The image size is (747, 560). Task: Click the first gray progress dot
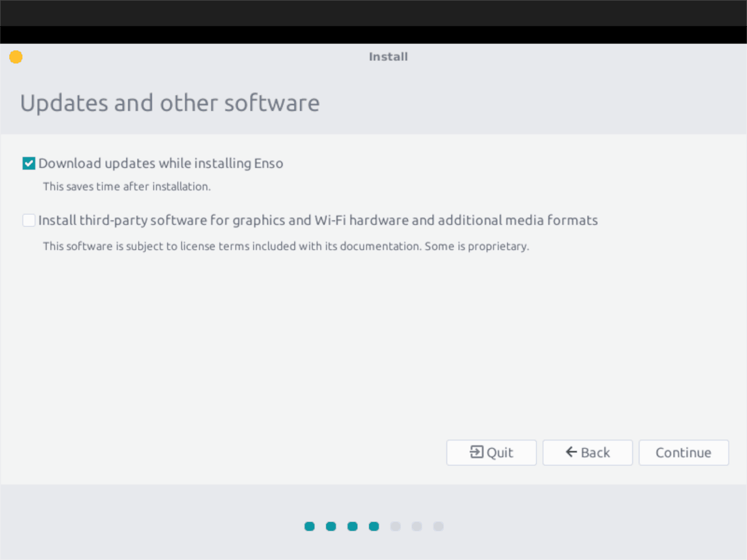tap(395, 526)
